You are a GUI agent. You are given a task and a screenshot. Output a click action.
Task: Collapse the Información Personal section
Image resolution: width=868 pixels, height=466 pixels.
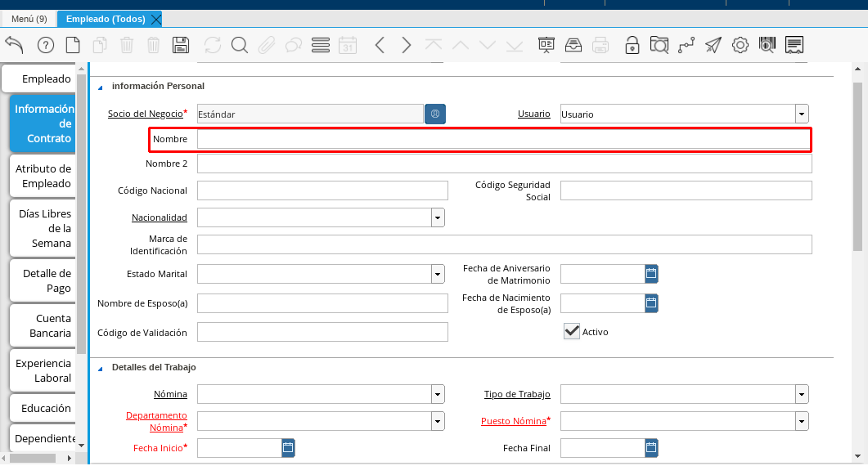(x=101, y=87)
